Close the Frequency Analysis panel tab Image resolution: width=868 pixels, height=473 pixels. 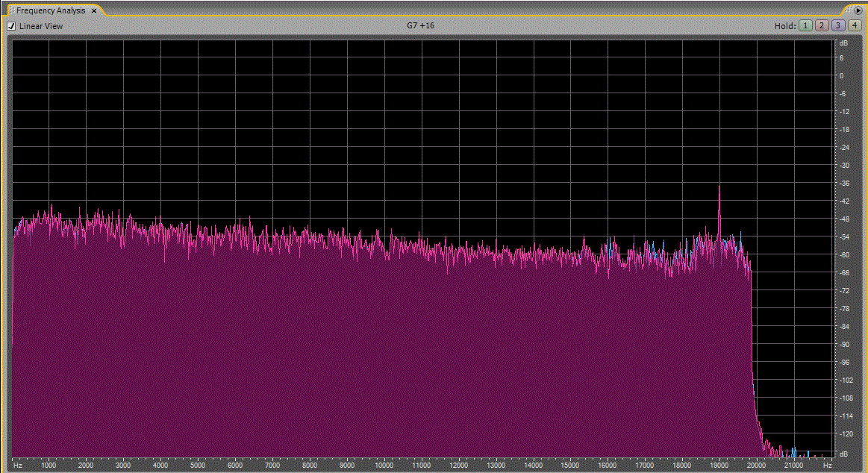(x=94, y=11)
